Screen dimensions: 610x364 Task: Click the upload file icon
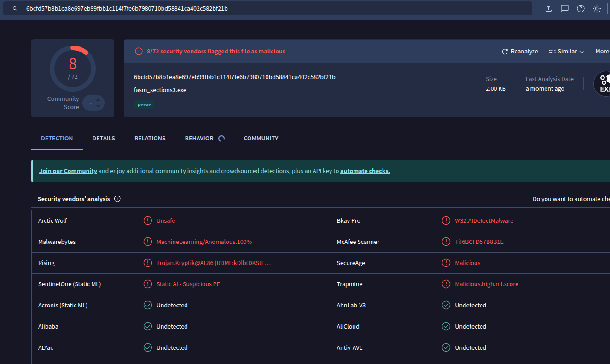548,8
